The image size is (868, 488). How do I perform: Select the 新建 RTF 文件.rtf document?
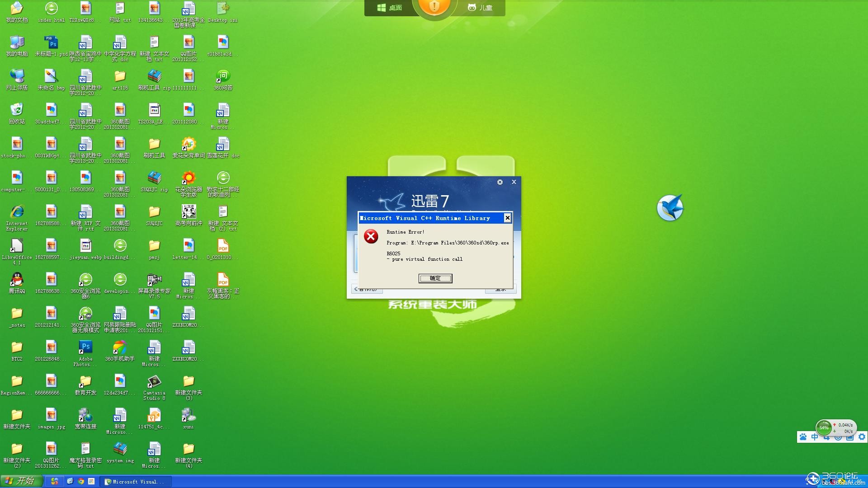click(x=85, y=218)
